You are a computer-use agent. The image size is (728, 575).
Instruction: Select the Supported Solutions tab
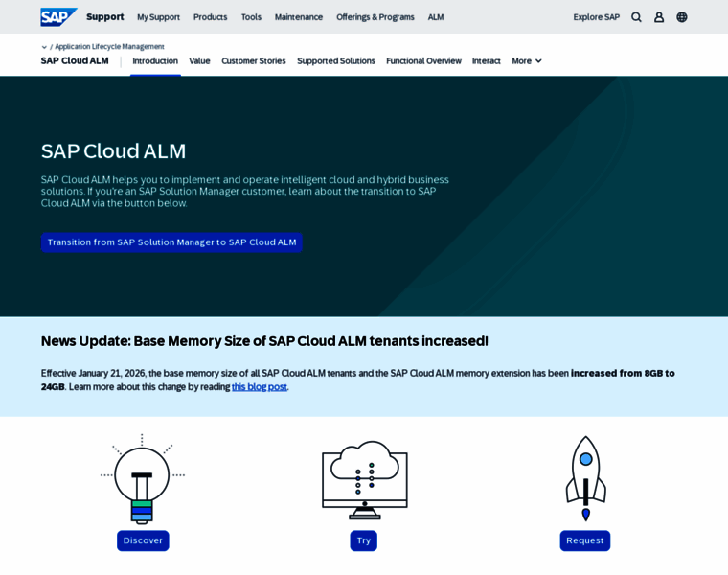click(336, 60)
